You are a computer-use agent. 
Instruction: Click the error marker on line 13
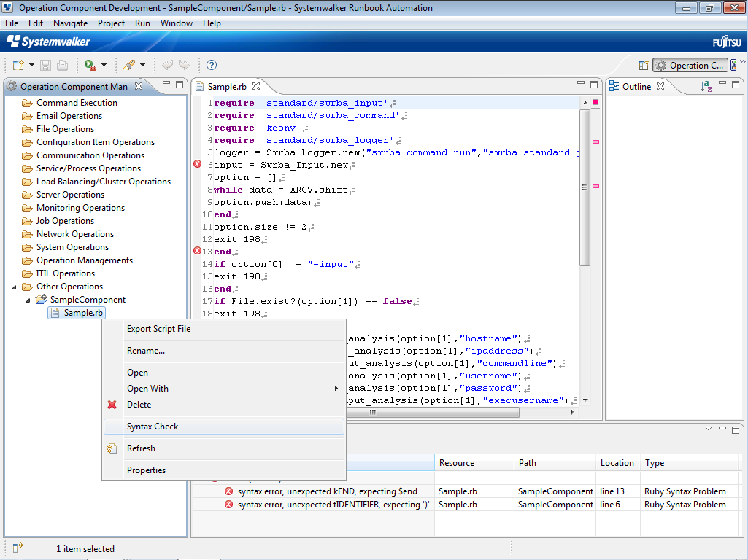pyautogui.click(x=198, y=251)
